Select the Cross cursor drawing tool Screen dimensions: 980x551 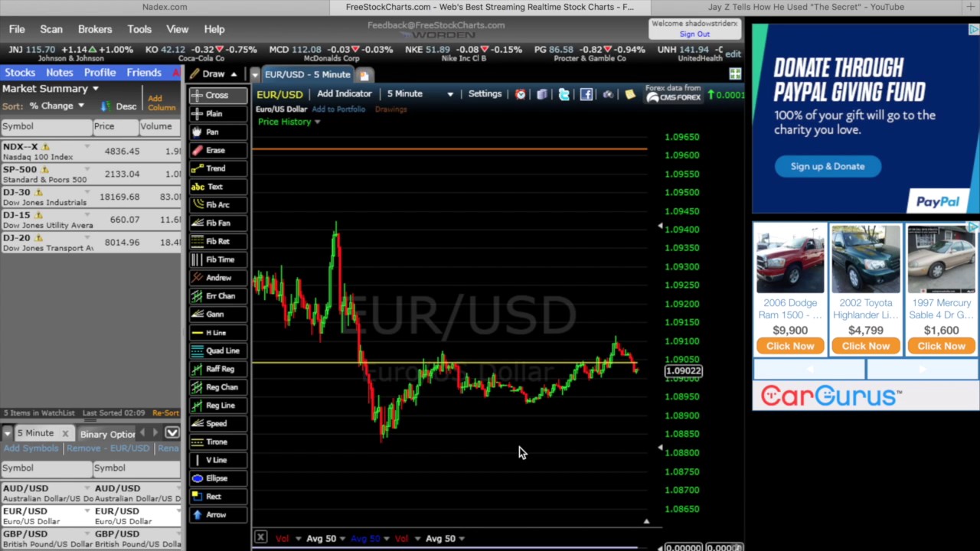tap(218, 96)
